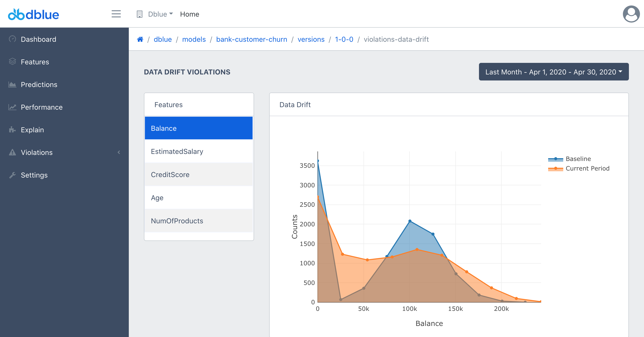Open the bank-customer-churn breadcrumb link
644x337 pixels.
point(252,39)
